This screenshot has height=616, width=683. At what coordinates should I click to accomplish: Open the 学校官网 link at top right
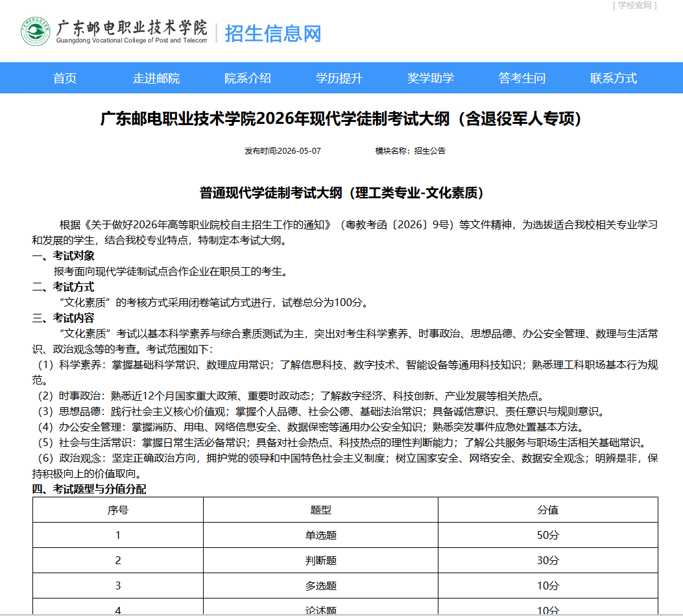coord(634,5)
